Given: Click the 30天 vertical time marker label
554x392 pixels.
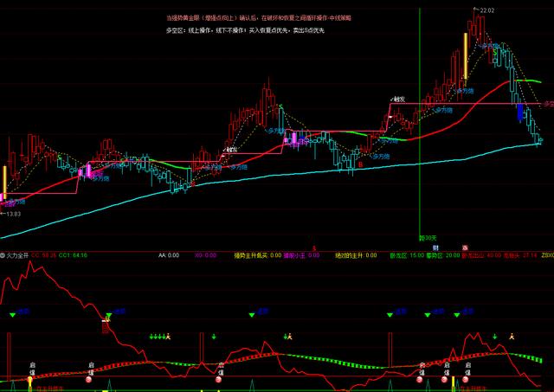Looking at the screenshot, I should (x=426, y=235).
